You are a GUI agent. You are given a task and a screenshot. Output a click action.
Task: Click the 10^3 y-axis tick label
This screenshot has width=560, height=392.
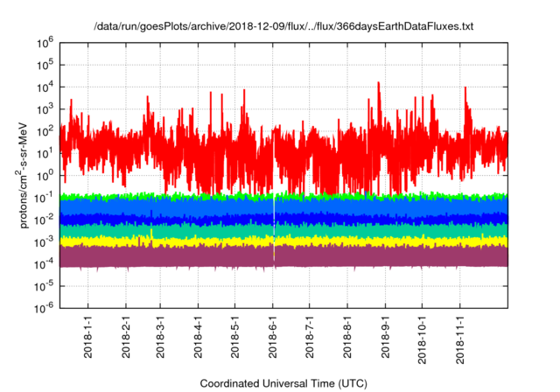click(x=45, y=109)
